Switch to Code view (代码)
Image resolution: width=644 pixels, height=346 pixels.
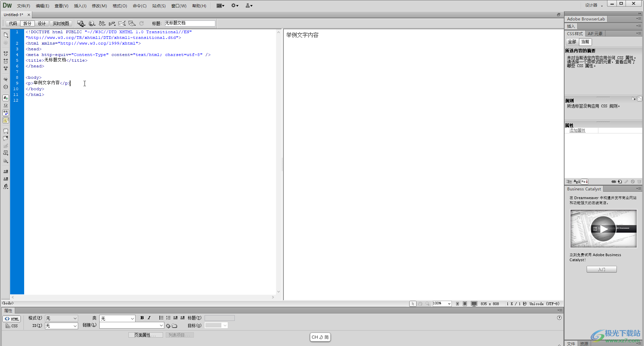(x=13, y=23)
